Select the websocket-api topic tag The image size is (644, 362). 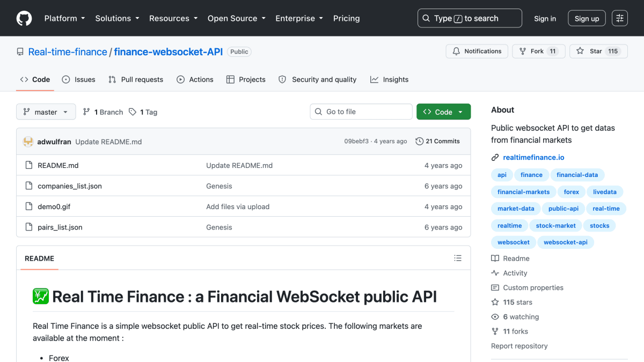(x=565, y=242)
